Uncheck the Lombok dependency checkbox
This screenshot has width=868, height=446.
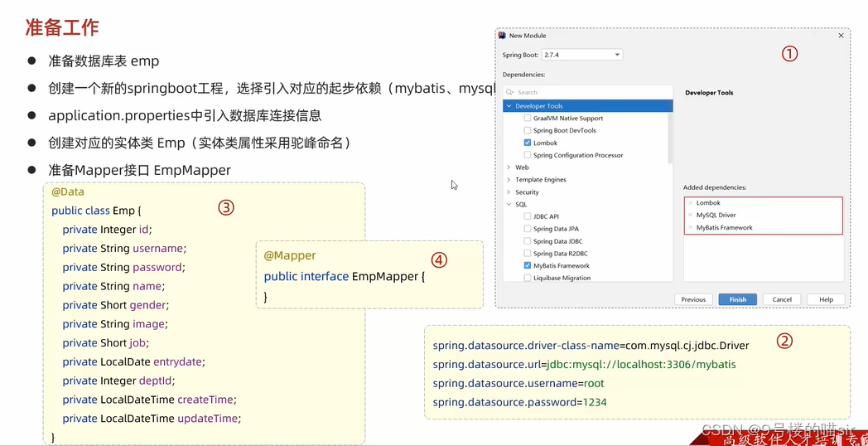(x=527, y=143)
